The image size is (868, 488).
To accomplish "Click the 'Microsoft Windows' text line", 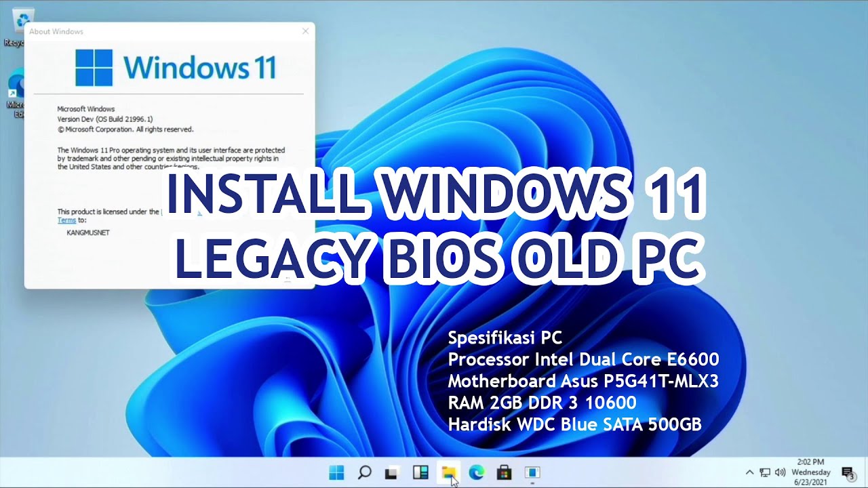I will [x=85, y=108].
